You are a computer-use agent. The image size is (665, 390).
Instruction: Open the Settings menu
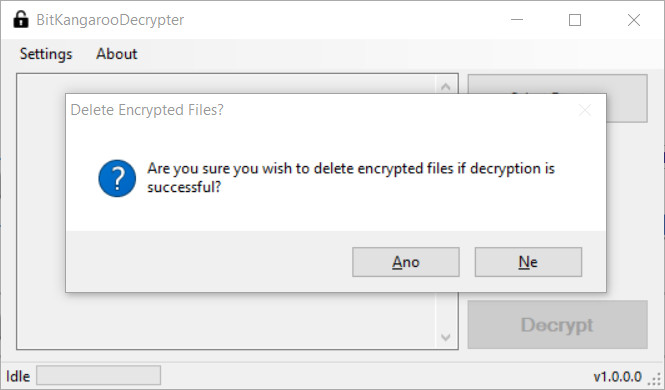click(x=46, y=54)
